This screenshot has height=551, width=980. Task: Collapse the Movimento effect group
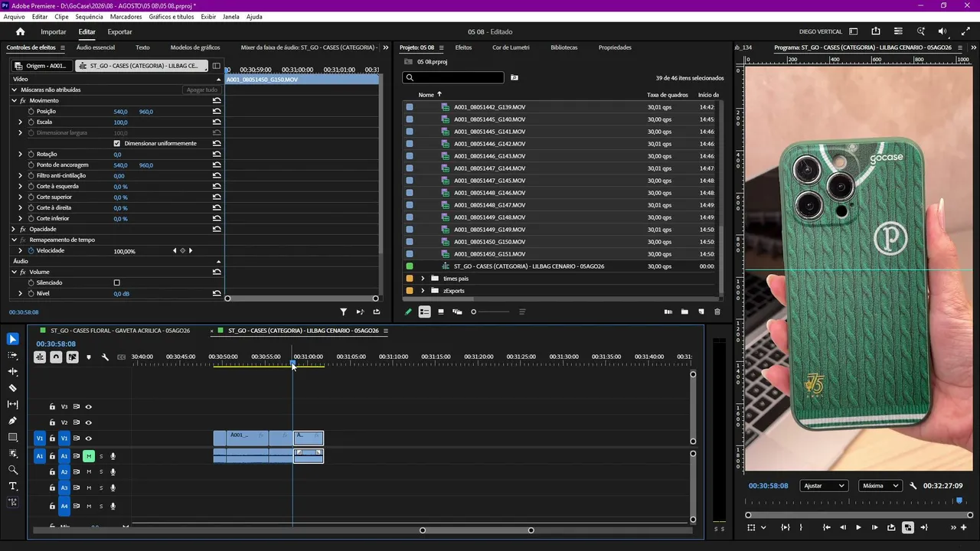(x=14, y=101)
